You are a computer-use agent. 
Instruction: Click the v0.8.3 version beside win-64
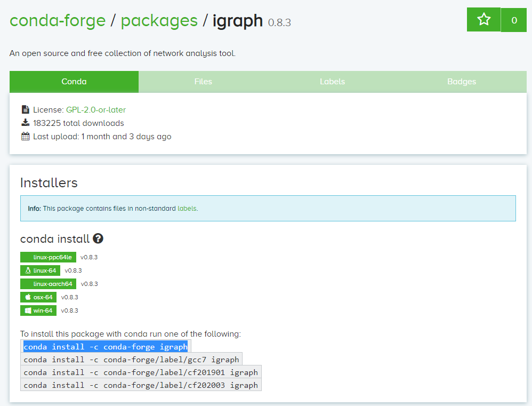(69, 311)
